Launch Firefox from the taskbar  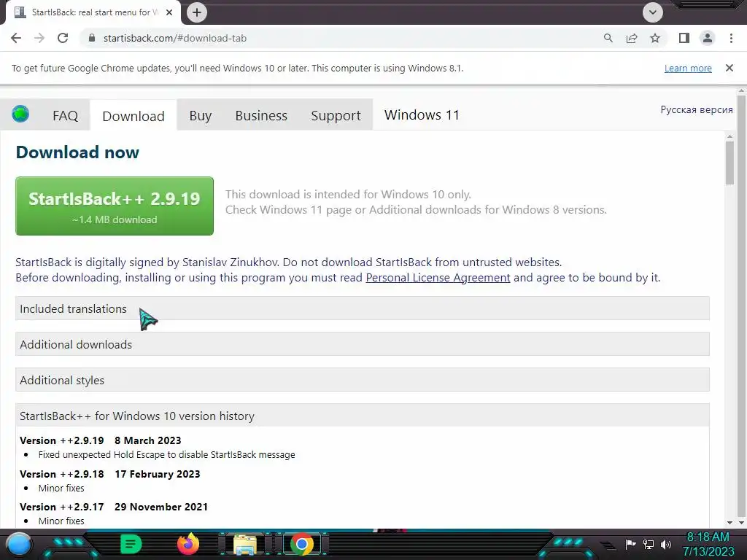[x=188, y=544]
